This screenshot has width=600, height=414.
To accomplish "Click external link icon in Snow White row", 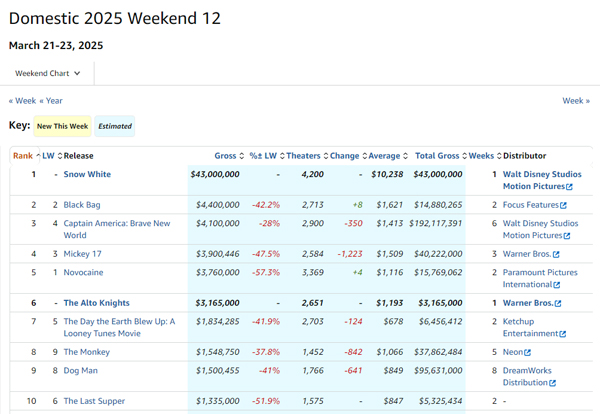I will [x=569, y=187].
